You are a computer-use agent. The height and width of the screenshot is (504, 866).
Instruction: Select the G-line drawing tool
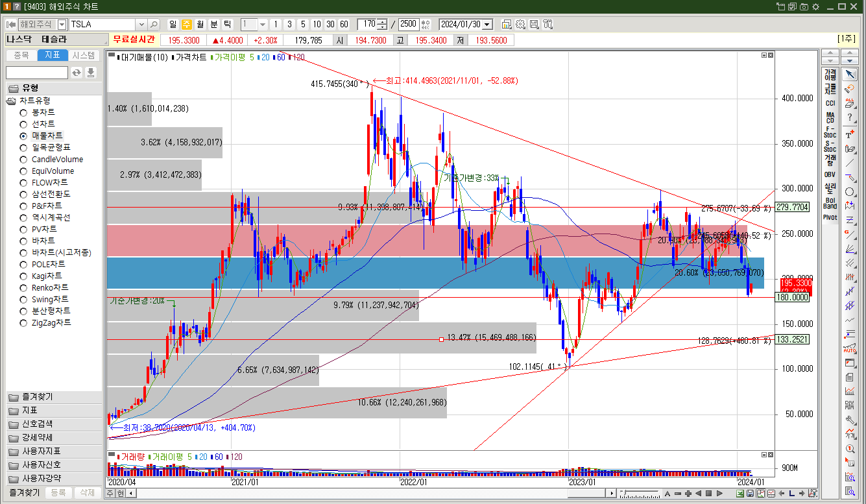850,234
